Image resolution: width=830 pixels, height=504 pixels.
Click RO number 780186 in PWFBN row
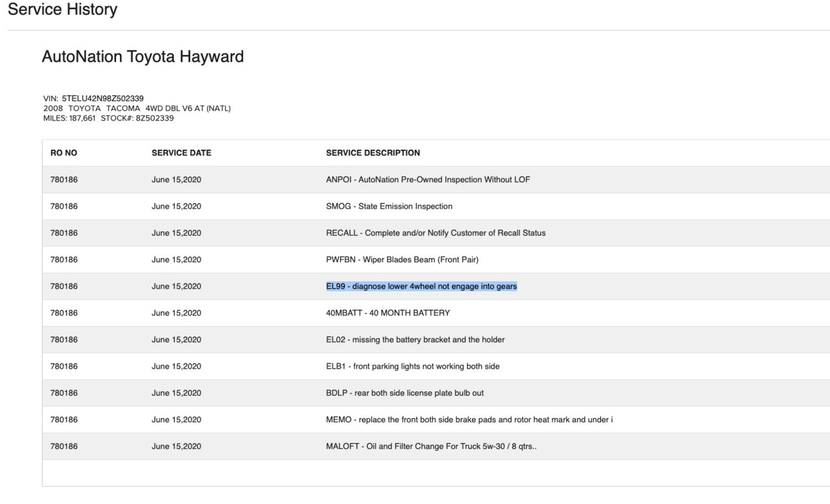[64, 259]
